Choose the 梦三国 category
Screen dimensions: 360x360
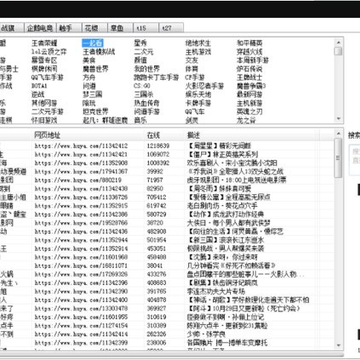click(92, 94)
